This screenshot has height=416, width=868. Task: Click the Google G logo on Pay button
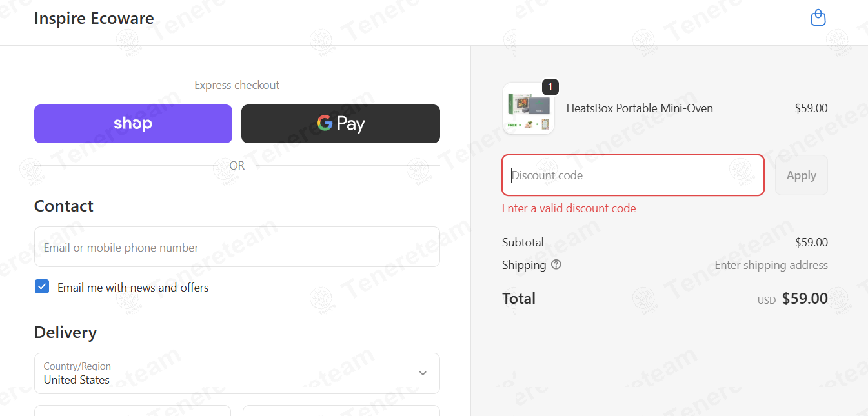pos(325,123)
